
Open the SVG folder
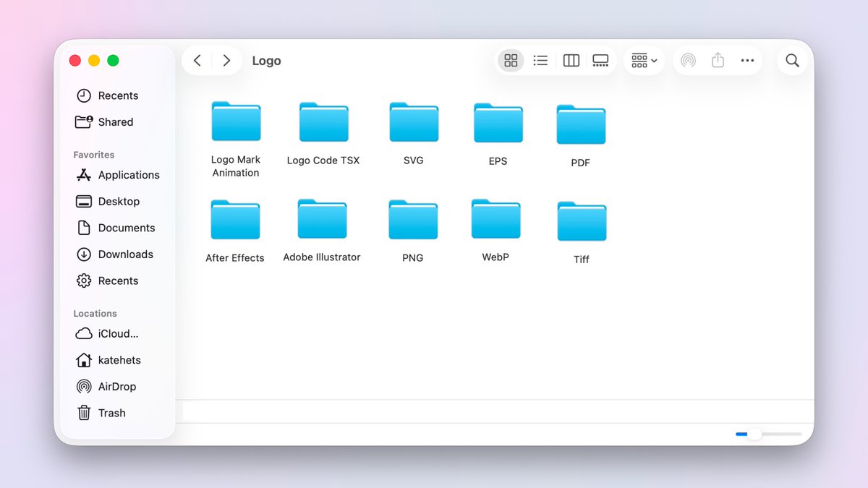pyautogui.click(x=413, y=121)
